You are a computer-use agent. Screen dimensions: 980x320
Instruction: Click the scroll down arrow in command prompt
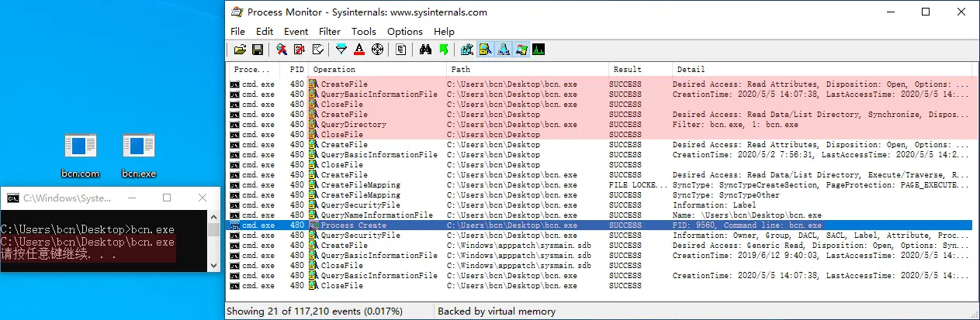tap(213, 265)
